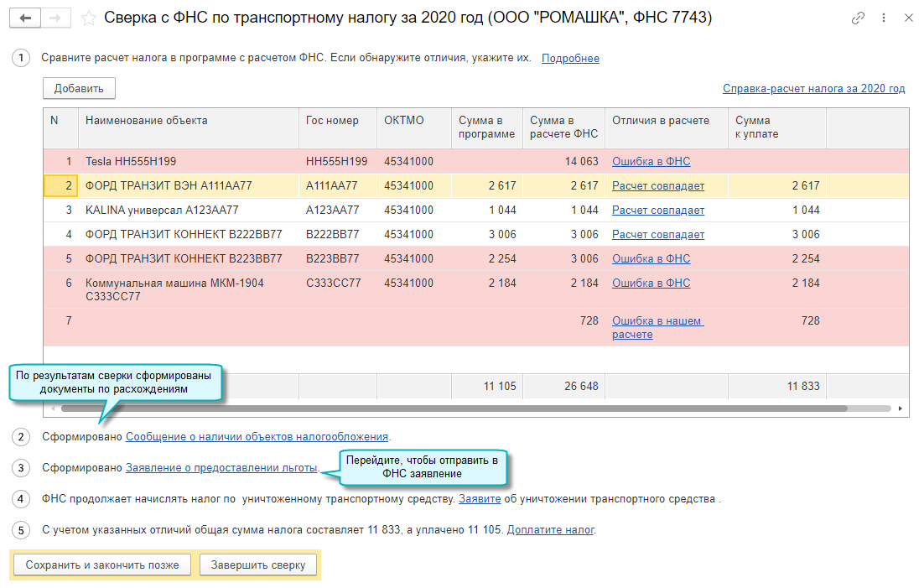Select ФОРД ТРАНЗИТ ВЭН A111AA77 cell

click(x=189, y=185)
